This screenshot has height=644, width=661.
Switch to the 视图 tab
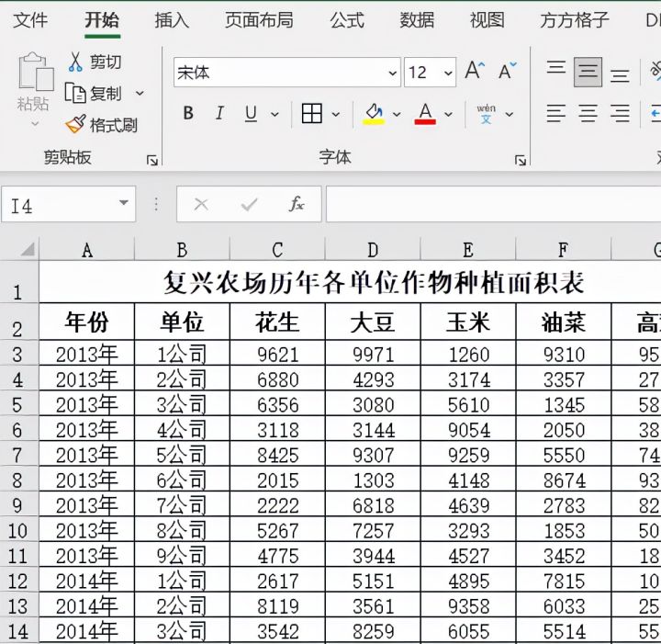(x=487, y=20)
